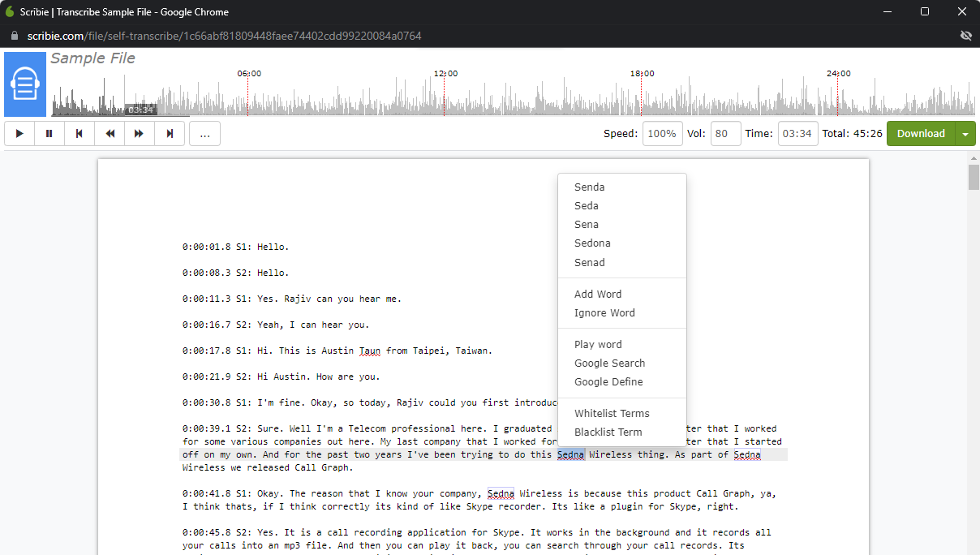Click the line 'Rajiv can you hear me'
This screenshot has width=980, height=555.
[x=342, y=299]
